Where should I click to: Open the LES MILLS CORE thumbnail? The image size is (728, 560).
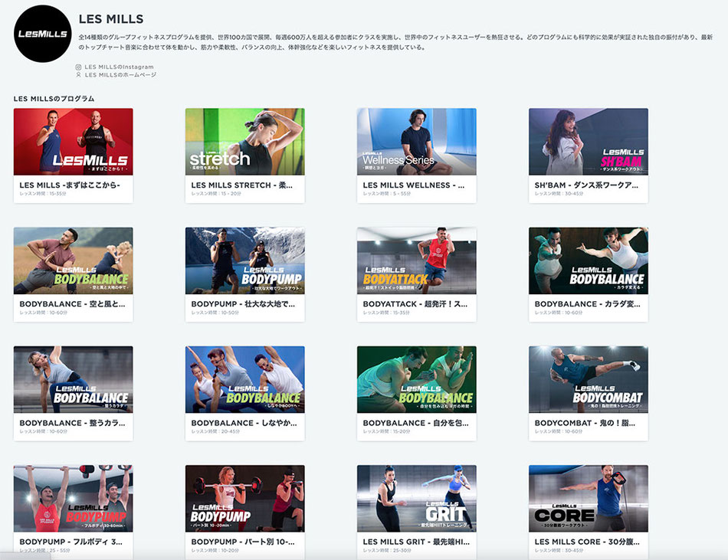(589, 498)
